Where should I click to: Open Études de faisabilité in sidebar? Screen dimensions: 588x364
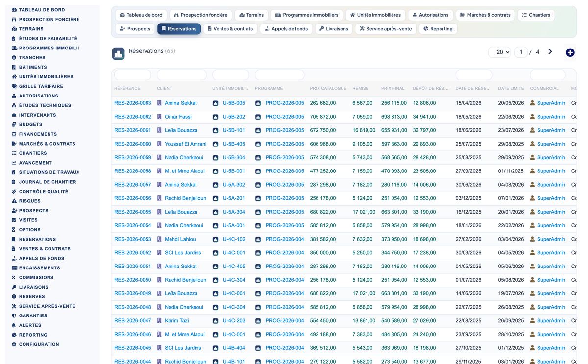tap(45, 38)
